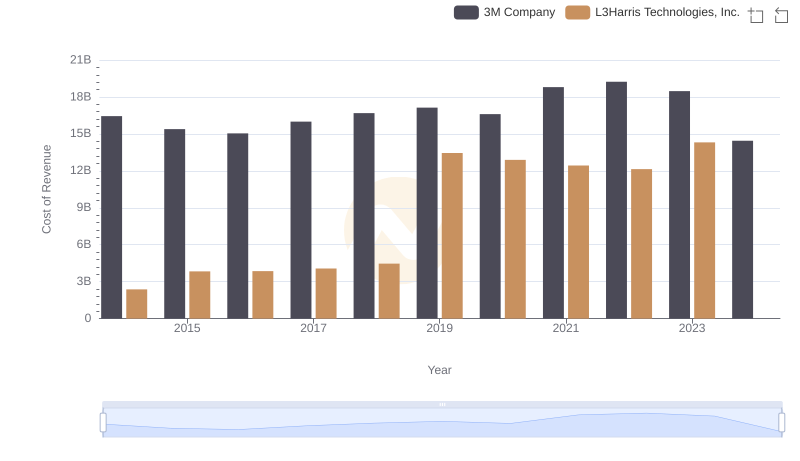The height and width of the screenshot is (461, 800).
Task: Click the 2021 x-axis label
Action: (x=566, y=328)
